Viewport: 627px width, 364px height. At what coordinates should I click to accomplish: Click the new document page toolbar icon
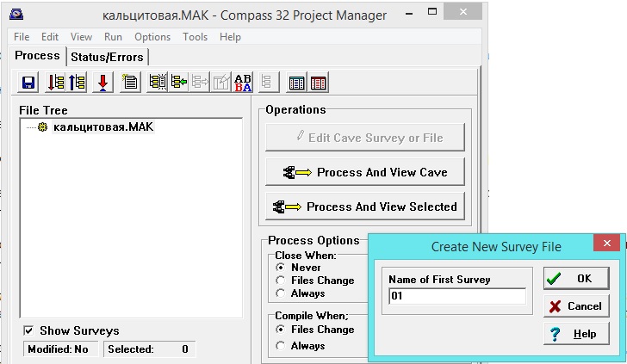pyautogui.click(x=131, y=83)
